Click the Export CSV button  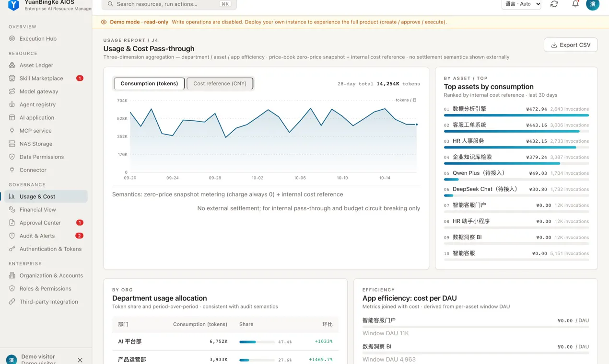coord(571,45)
